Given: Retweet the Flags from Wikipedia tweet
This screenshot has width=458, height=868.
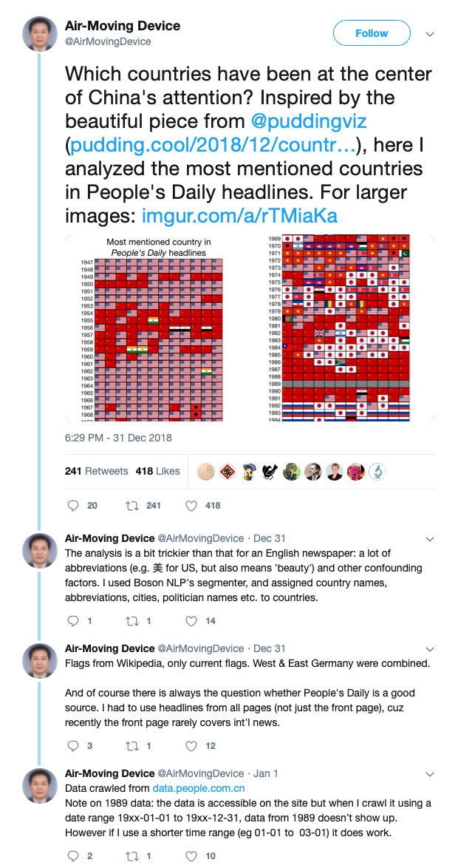Looking at the screenshot, I should pyautogui.click(x=133, y=746).
